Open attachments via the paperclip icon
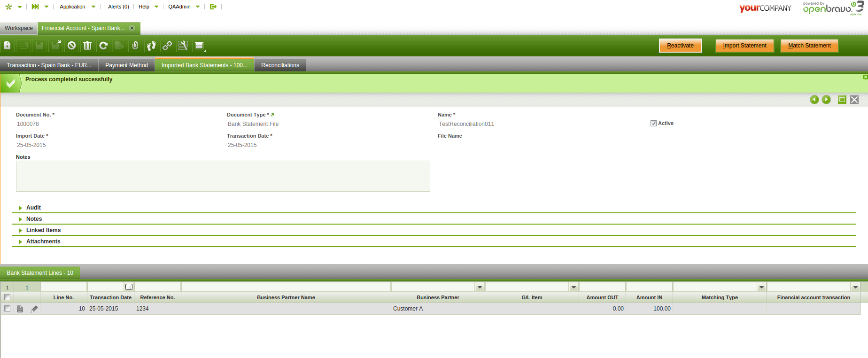Viewport: 868px width, 358px height. pos(135,46)
